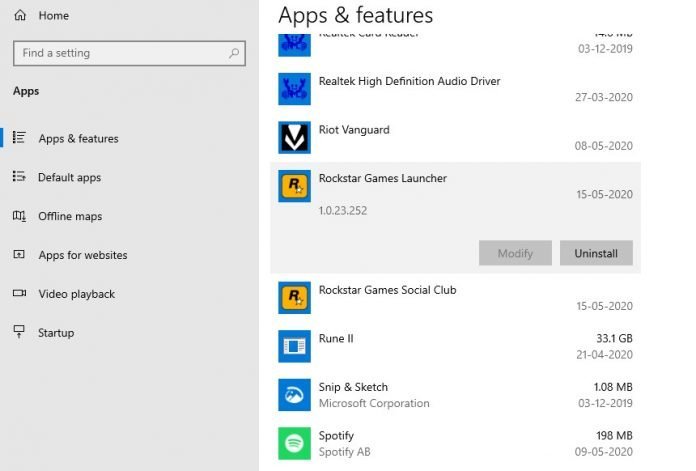Click Microsoft Corporation publisher text
696x471 pixels.
point(374,403)
